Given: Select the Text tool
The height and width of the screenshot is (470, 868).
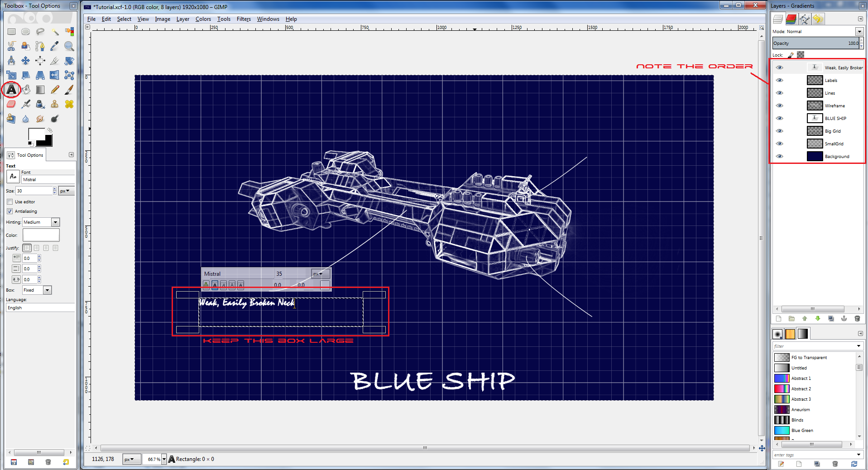Looking at the screenshot, I should 11,90.
